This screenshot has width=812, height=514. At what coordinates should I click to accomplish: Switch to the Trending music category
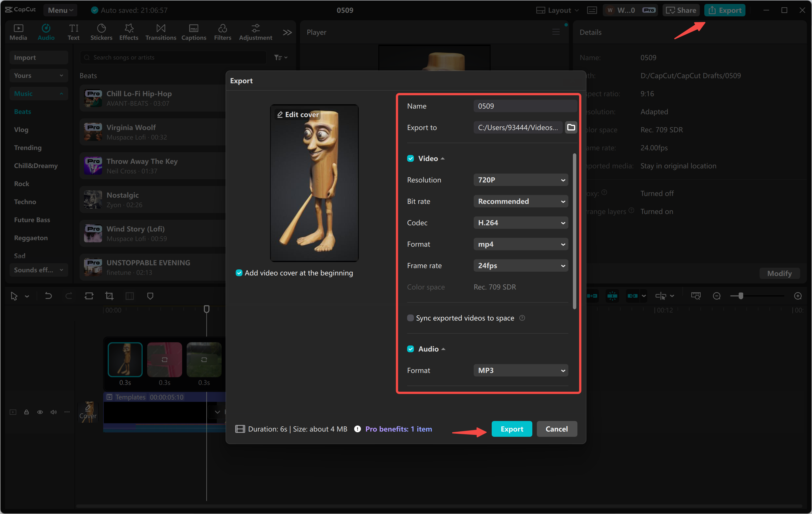click(28, 147)
